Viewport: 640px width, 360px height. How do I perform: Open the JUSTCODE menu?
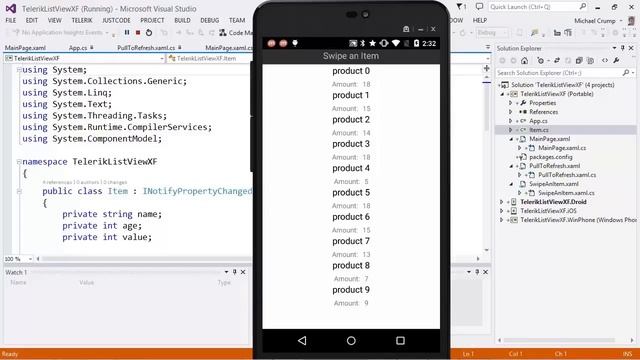(116, 20)
